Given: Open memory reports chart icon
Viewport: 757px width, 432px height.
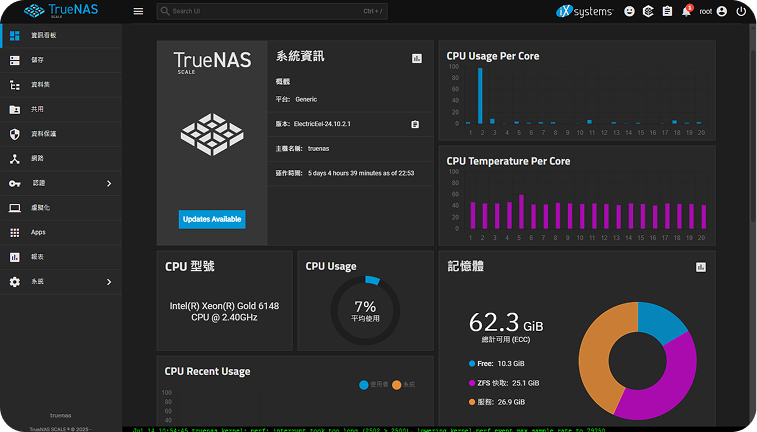Looking at the screenshot, I should pyautogui.click(x=701, y=267).
